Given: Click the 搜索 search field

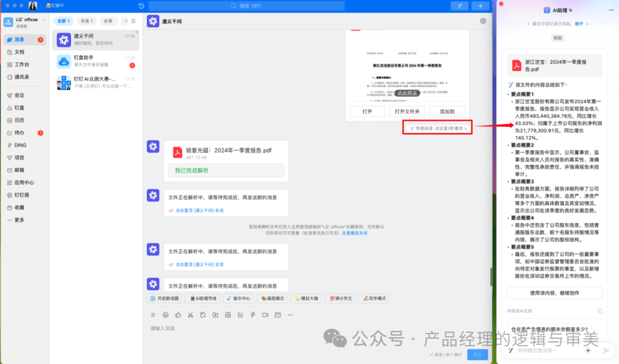Looking at the screenshot, I should tap(246, 6).
